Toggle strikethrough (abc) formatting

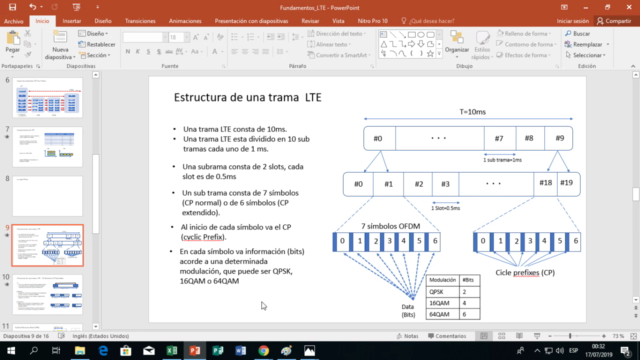[x=169, y=52]
